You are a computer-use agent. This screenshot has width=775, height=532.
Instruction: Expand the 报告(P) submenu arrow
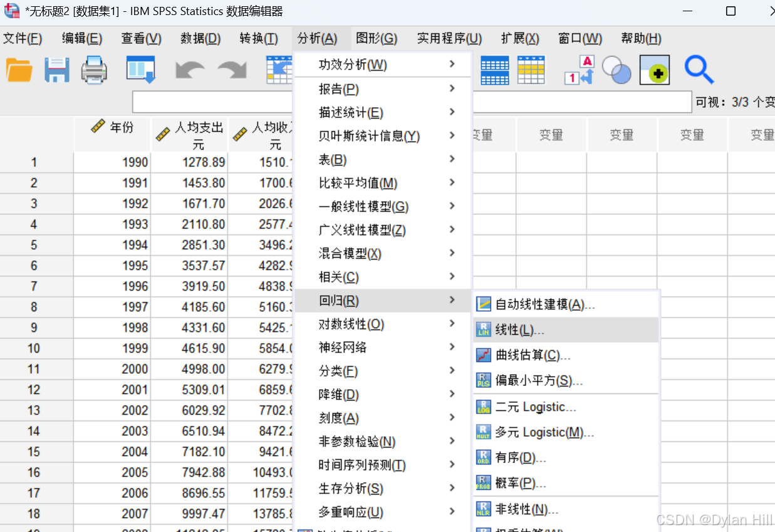click(452, 88)
